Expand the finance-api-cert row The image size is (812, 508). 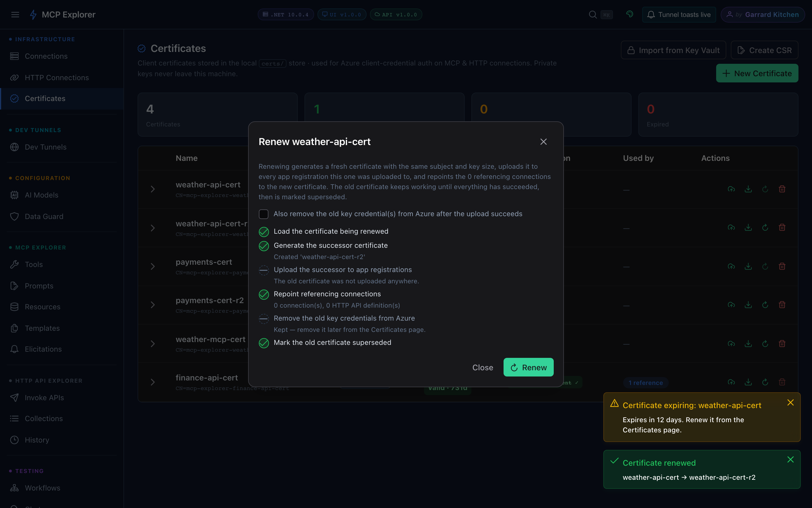click(153, 382)
